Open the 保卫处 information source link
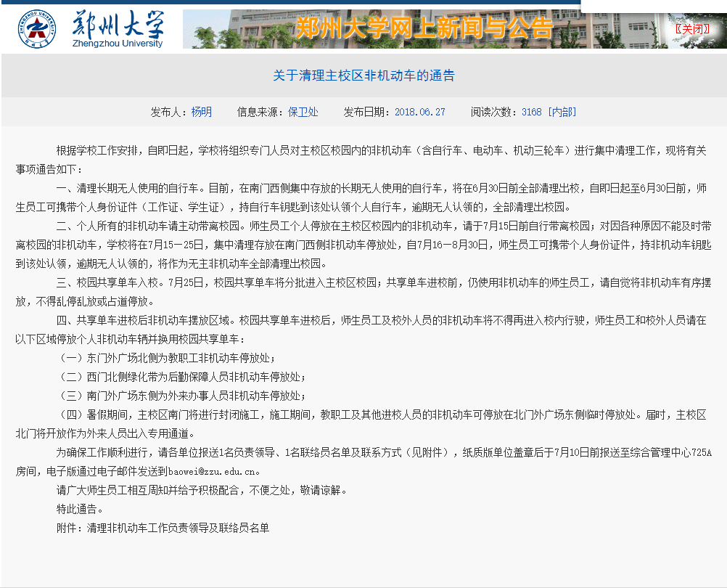Image resolution: width=727 pixels, height=588 pixels. tap(303, 112)
